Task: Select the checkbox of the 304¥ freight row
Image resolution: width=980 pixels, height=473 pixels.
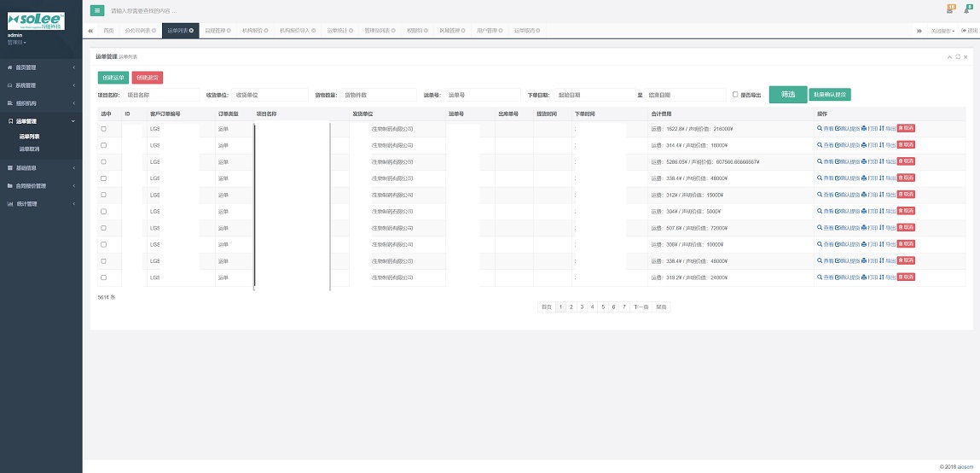Action: (x=104, y=212)
